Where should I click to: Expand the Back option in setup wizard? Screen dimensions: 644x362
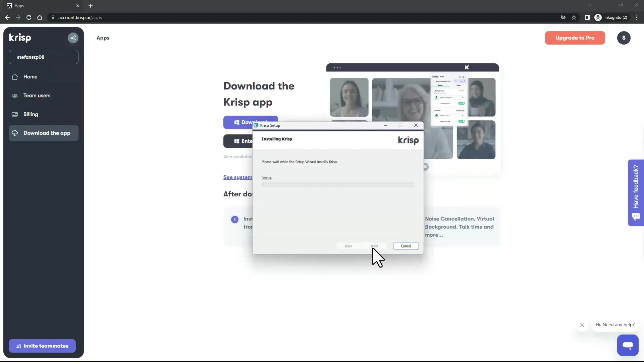point(348,246)
